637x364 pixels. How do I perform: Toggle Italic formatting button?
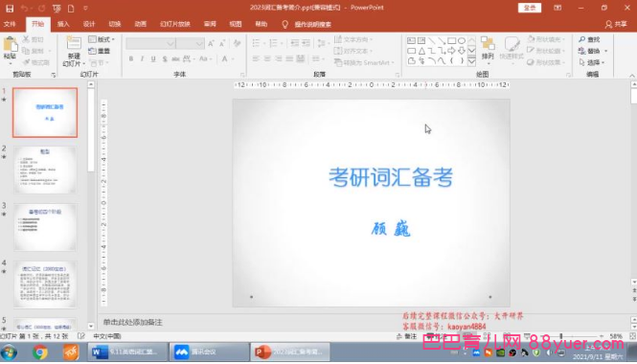(142, 58)
